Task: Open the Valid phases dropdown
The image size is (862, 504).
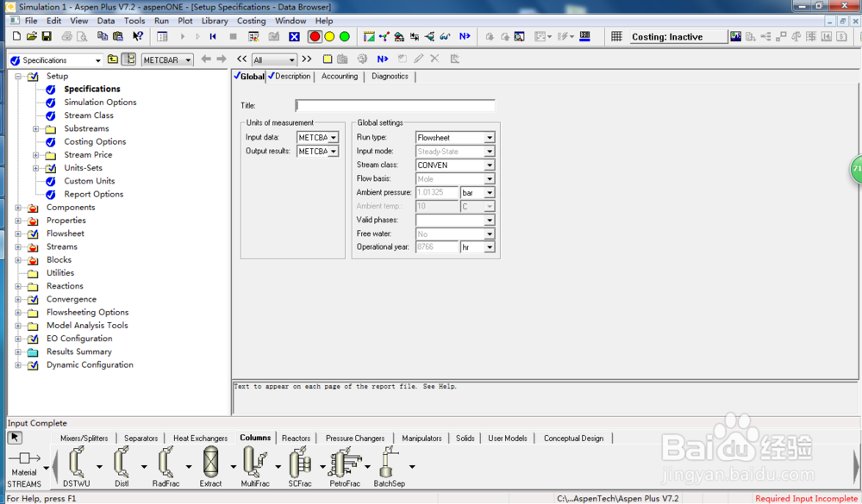Action: 490,220
